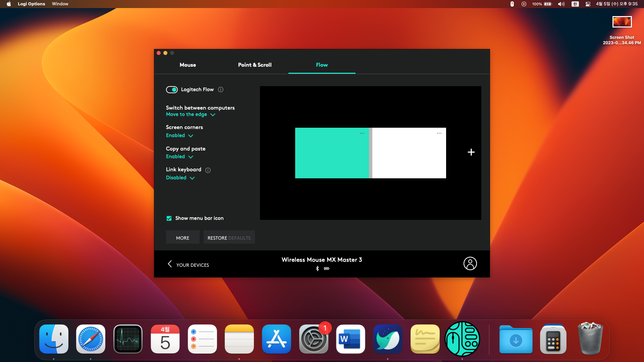Click the mouse battery level icon
This screenshot has height=362, width=644.
point(327,268)
